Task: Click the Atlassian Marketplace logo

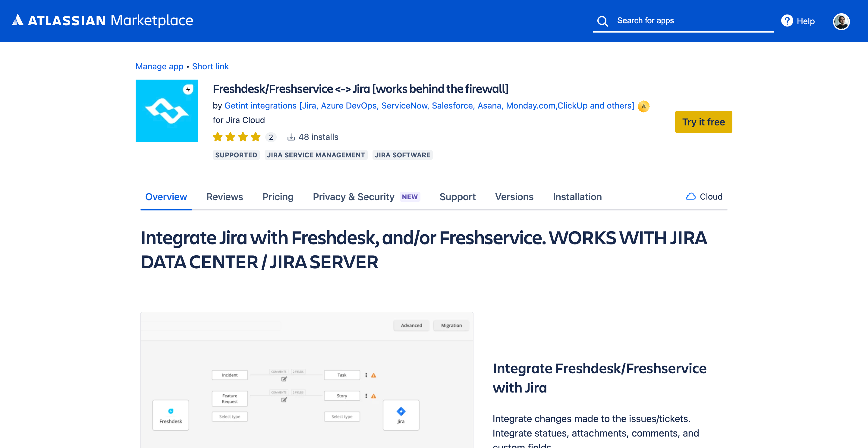Action: [x=102, y=21]
